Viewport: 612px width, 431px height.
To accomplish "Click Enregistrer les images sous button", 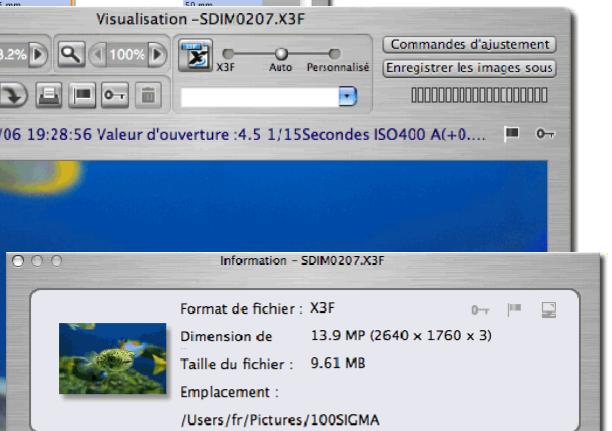I will coord(470,68).
